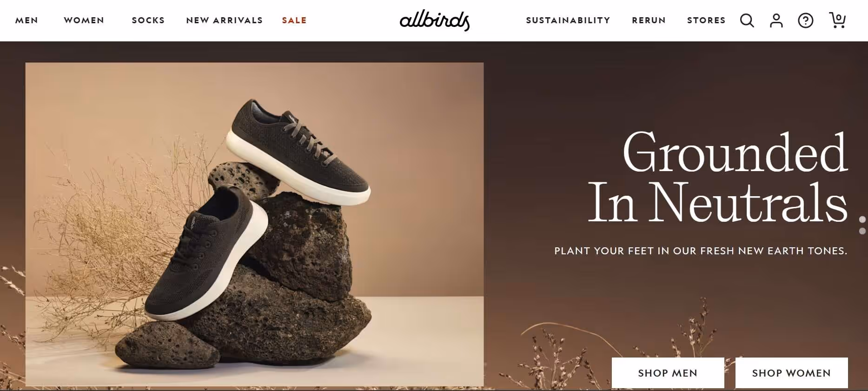
Task: Click the hero sneaker photo
Action: pyautogui.click(x=254, y=225)
